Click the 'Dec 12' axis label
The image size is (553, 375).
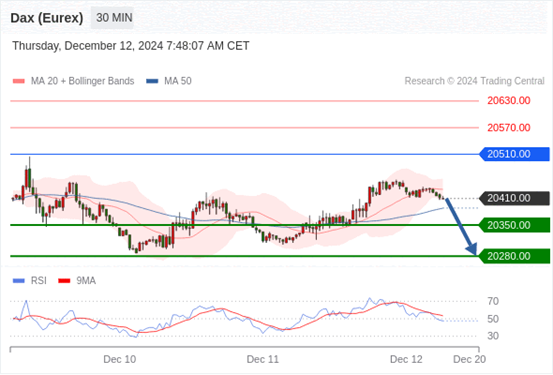(406, 359)
